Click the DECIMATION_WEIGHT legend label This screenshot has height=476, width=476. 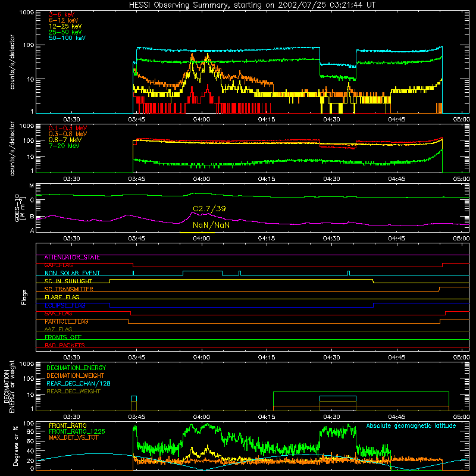(x=76, y=375)
